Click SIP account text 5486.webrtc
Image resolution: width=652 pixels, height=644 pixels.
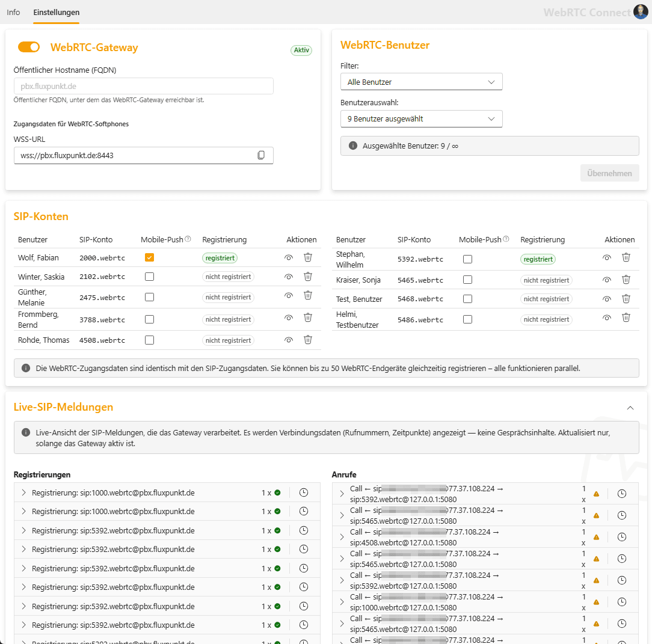tap(420, 320)
